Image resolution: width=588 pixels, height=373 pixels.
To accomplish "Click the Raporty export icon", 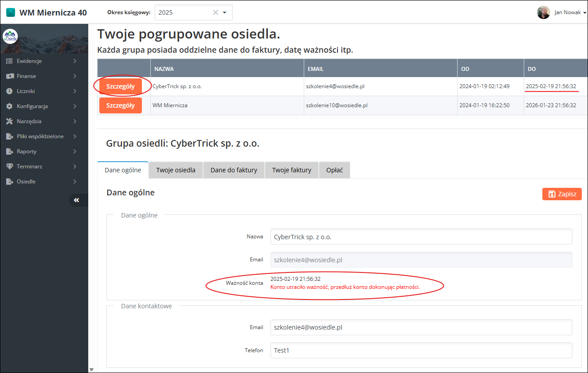I will (x=9, y=152).
